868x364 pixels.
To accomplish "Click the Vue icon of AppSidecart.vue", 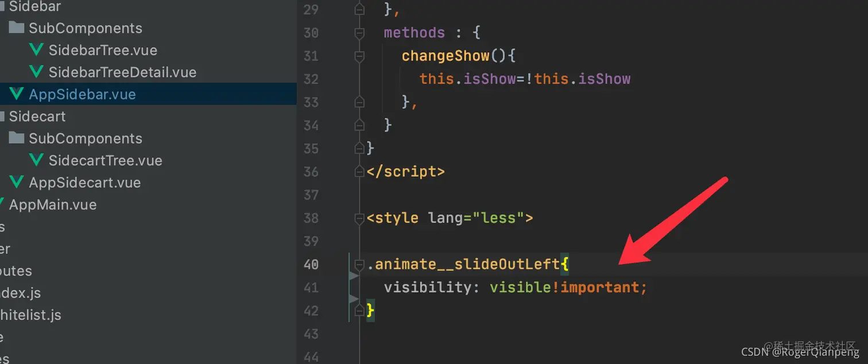I will (x=17, y=183).
